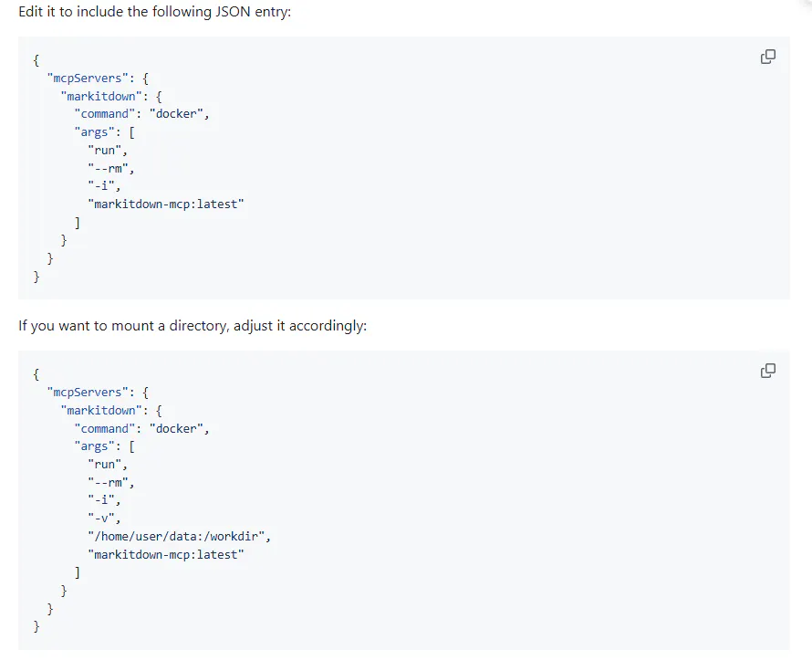Click "markitdown-mcp:latest" in the second code block
This screenshot has height=671, width=812.
166,554
